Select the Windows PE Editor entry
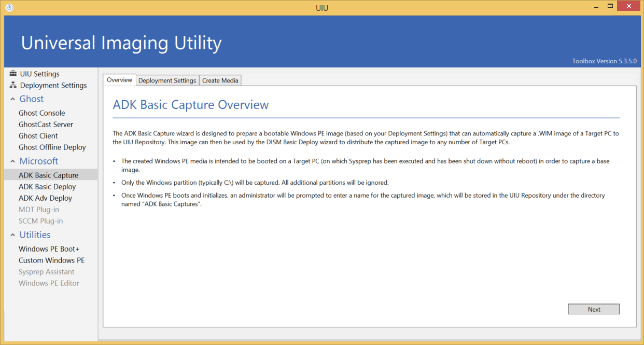This screenshot has width=644, height=345. (x=49, y=283)
